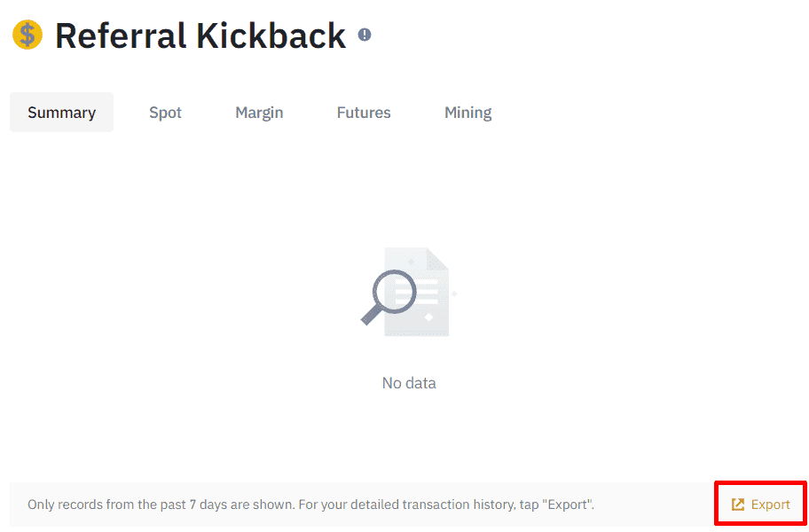
Task: Click the Referral Kickback heading
Action: 200,35
